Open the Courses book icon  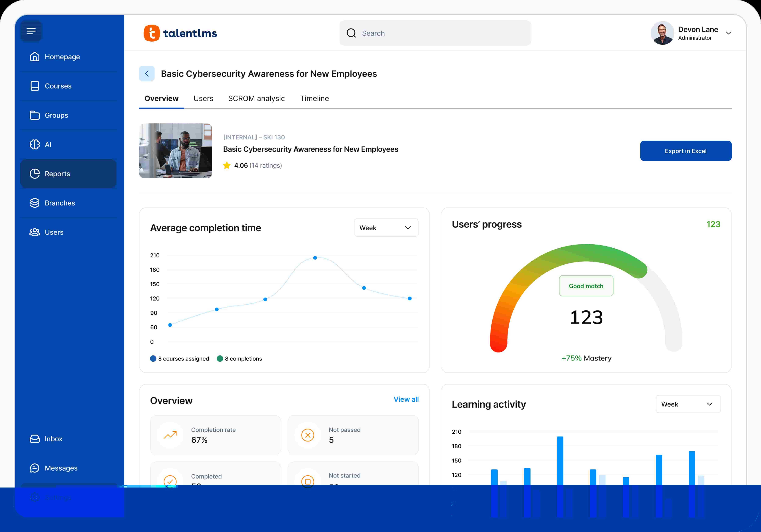point(34,86)
